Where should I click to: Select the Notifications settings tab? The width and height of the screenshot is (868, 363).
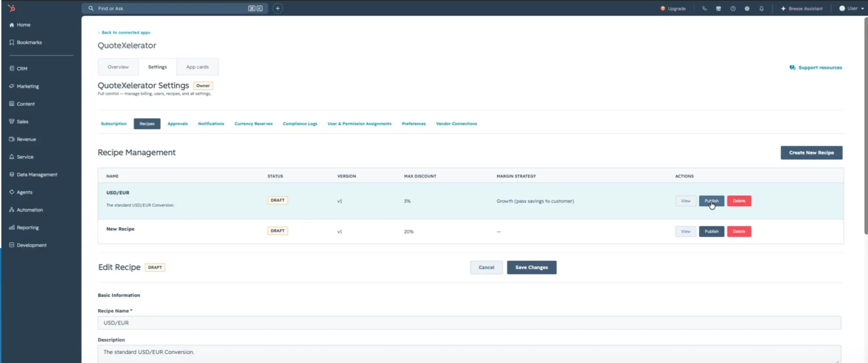(x=211, y=124)
